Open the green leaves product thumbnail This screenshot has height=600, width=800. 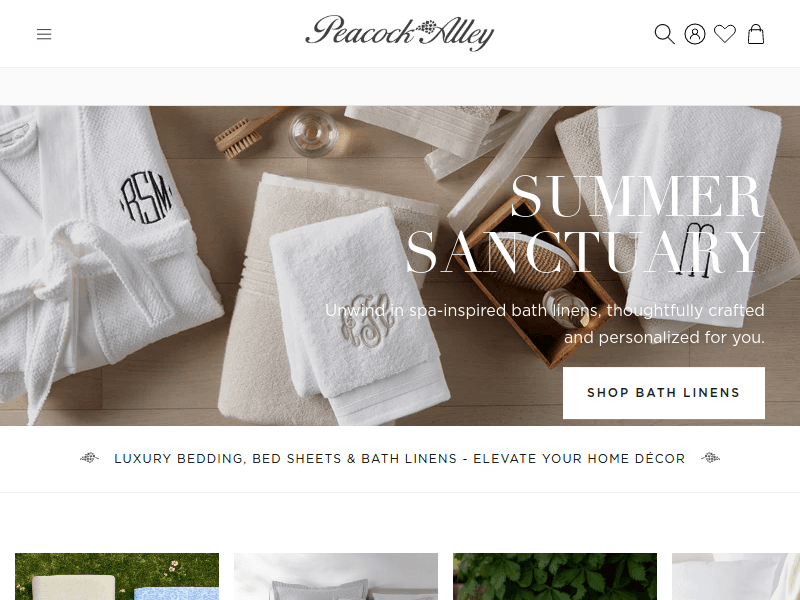[x=555, y=577]
